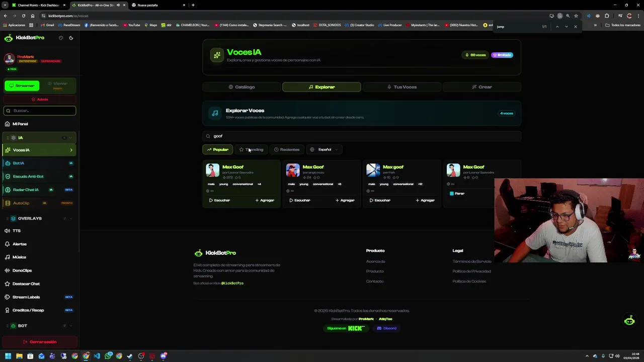Switch to the Catálogo tab
Image resolution: width=644 pixels, height=362 pixels.
(242, 87)
